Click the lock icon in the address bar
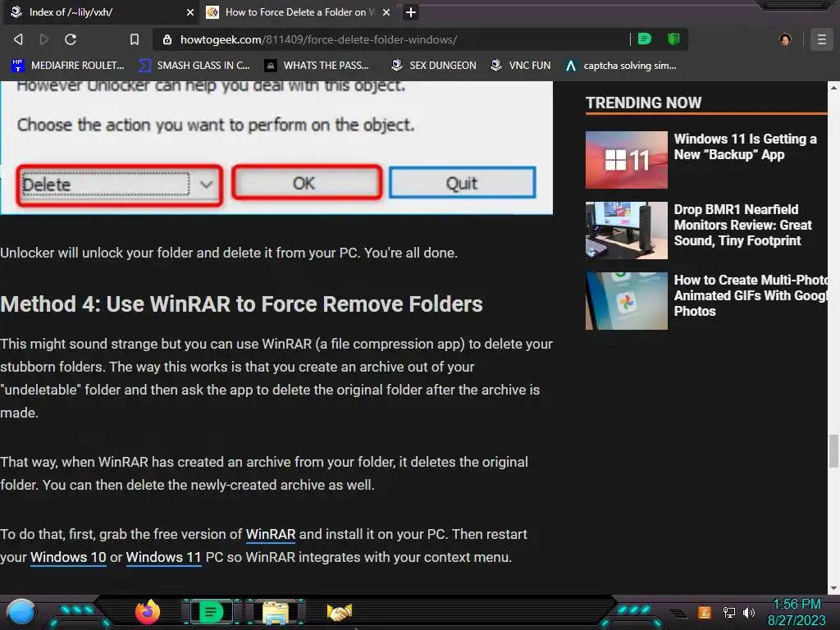 pos(167,39)
